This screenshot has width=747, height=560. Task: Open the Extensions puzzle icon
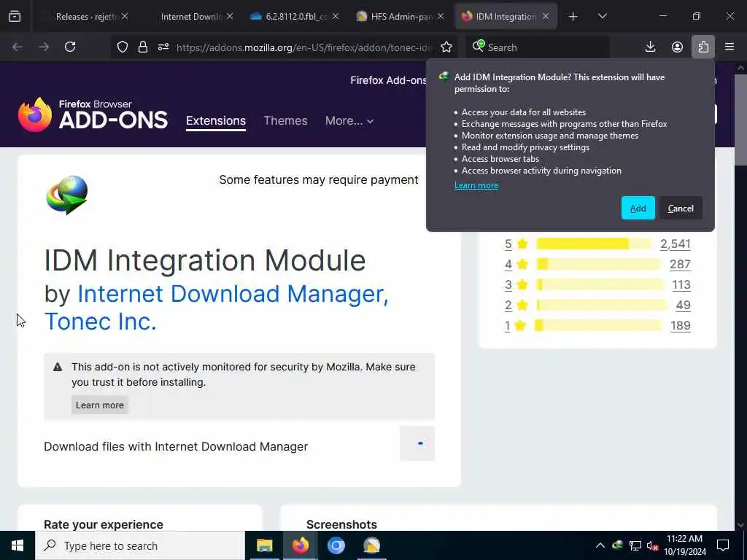click(703, 47)
